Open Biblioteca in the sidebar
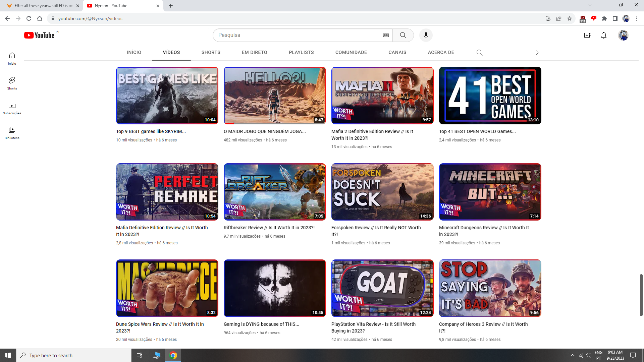This screenshot has width=644, height=362. [12, 133]
